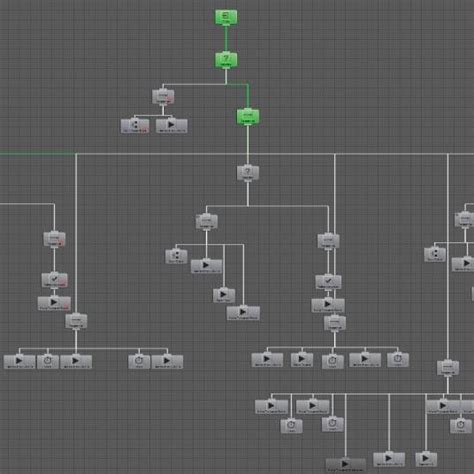Select first stopwatch wait node in bottom-left row

[48, 362]
